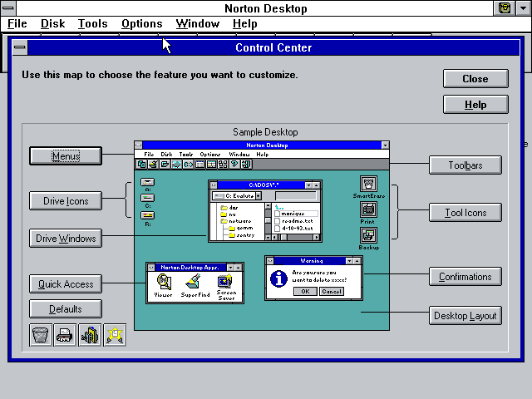Viewport: 532px width, 399px height.
Task: Click the qemm subfolder in sample tree
Action: pyautogui.click(x=241, y=228)
